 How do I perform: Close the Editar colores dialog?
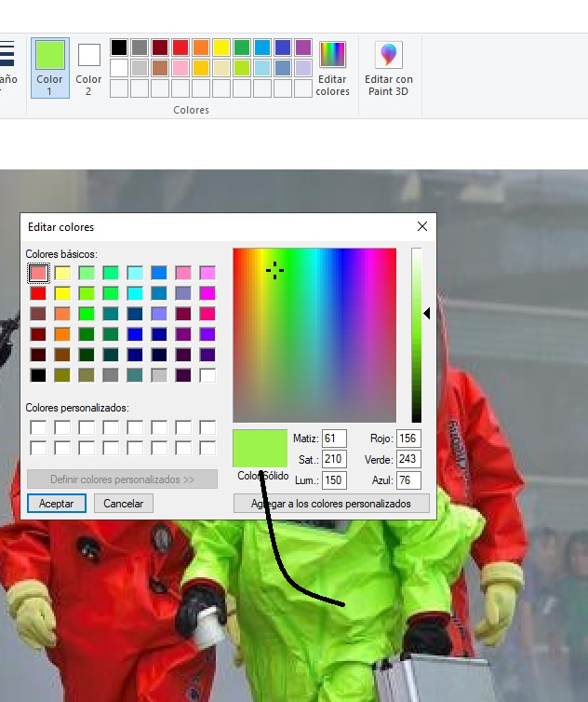point(422,226)
